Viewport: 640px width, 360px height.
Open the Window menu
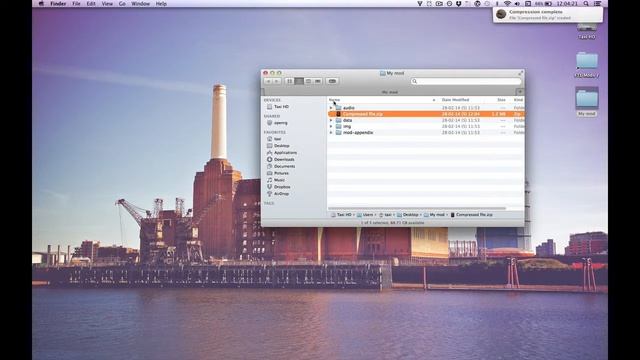pyautogui.click(x=140, y=4)
